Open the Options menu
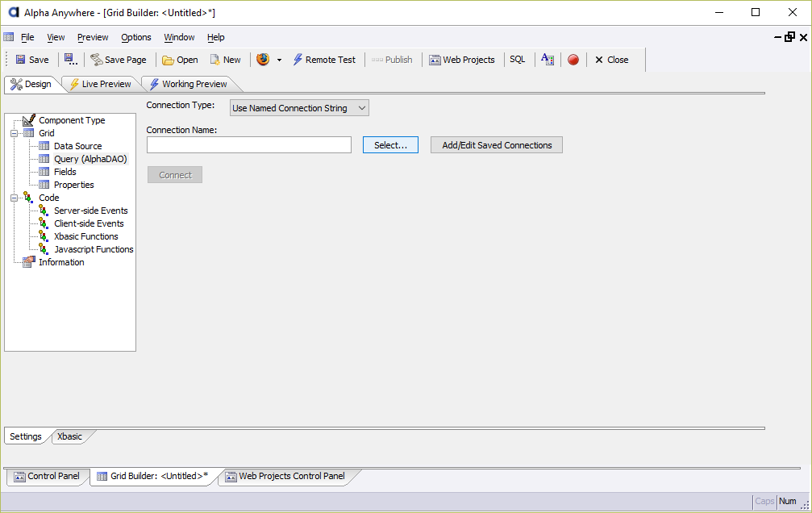Viewport: 812px width, 513px height. (136, 37)
